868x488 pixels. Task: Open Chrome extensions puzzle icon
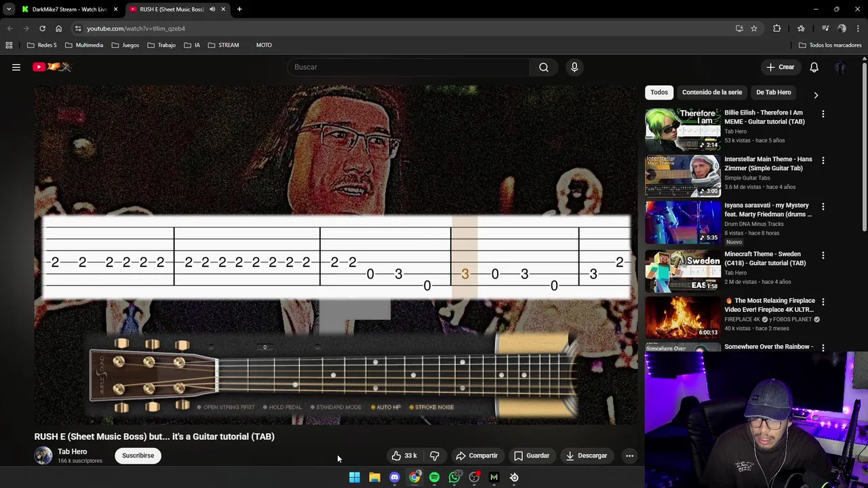point(777,28)
